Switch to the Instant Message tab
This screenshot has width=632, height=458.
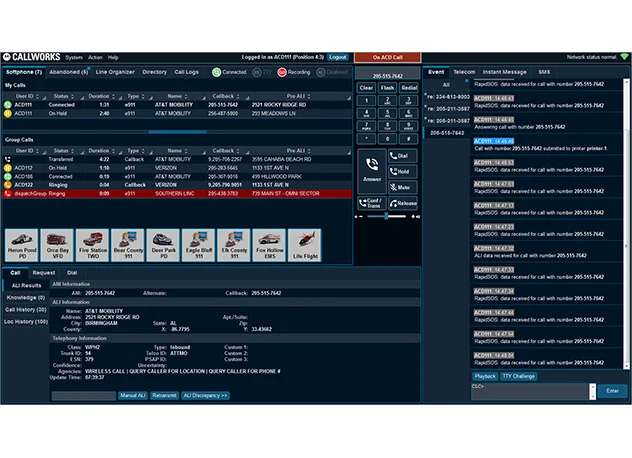pyautogui.click(x=504, y=72)
